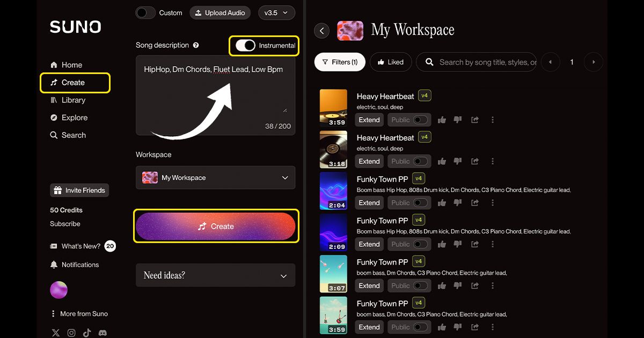This screenshot has height=338, width=644.
Task: Click the thumbs up on first Heavy Heartbeat
Action: [442, 120]
